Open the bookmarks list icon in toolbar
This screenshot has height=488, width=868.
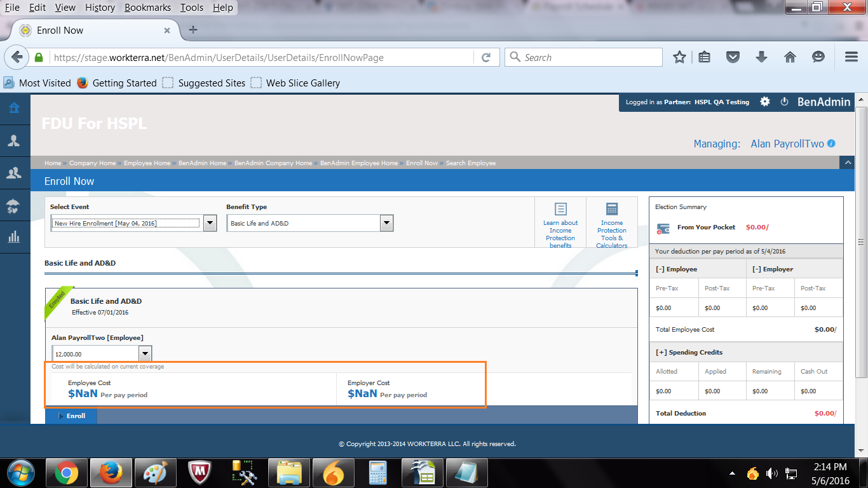point(704,57)
